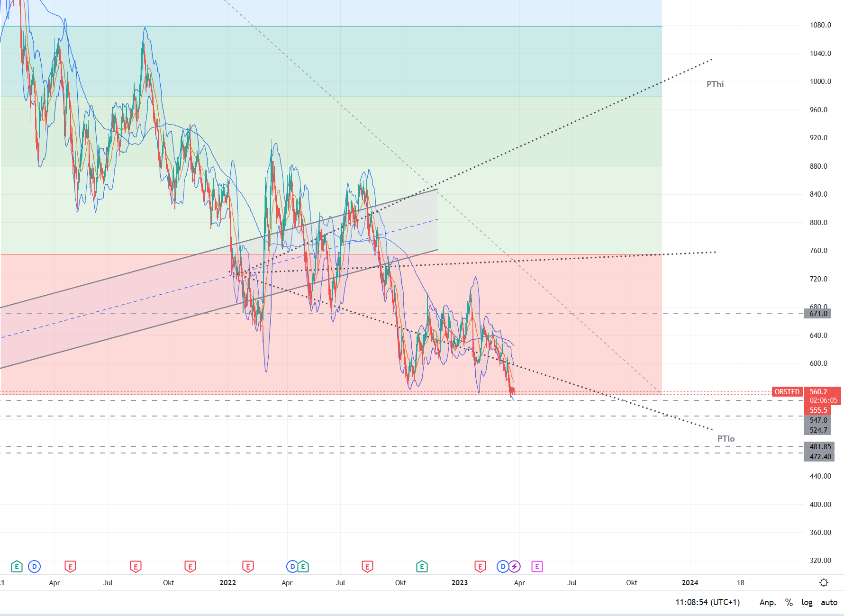
Task: Click the 2022 year label on the time axis
Action: [x=227, y=583]
